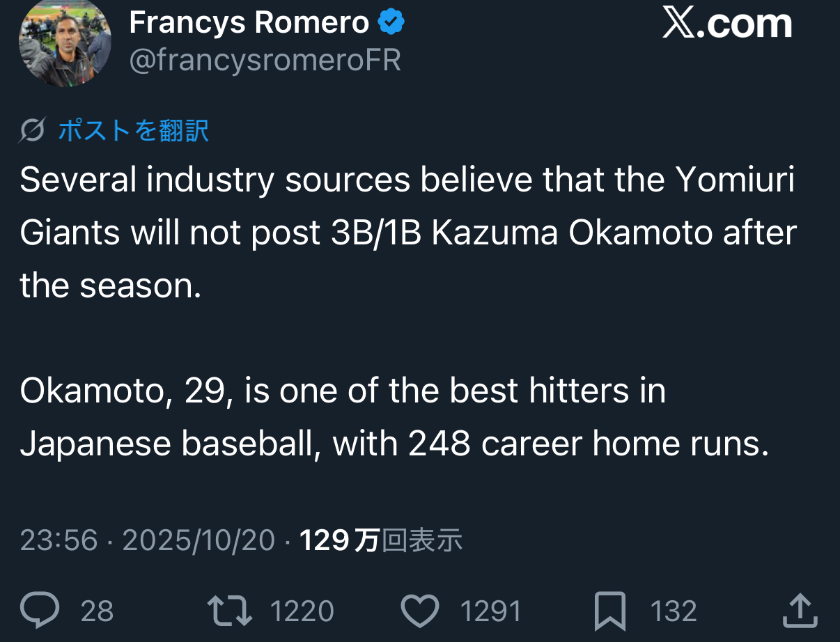Viewport: 840px width, 642px height.
Task: Open the @francysromeroFR handle
Action: [x=265, y=61]
